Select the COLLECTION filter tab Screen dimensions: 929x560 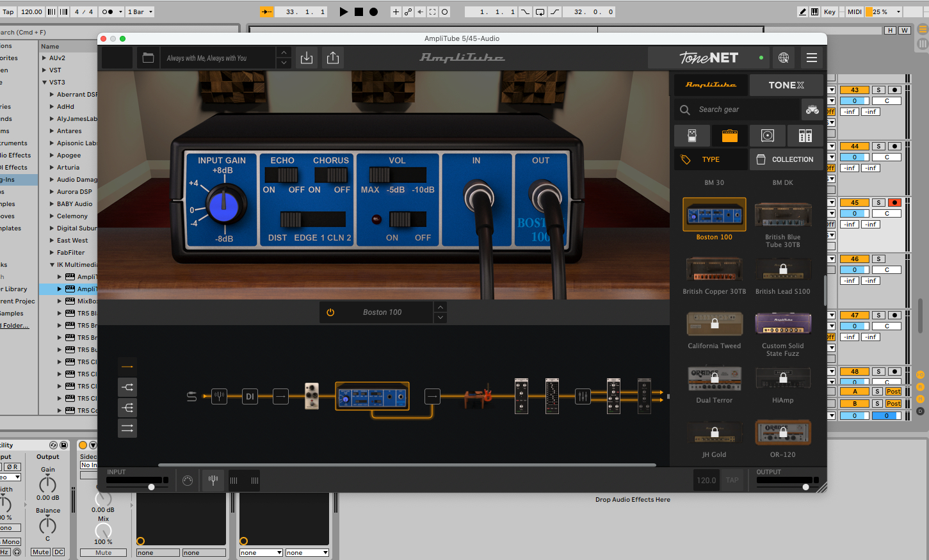point(786,159)
